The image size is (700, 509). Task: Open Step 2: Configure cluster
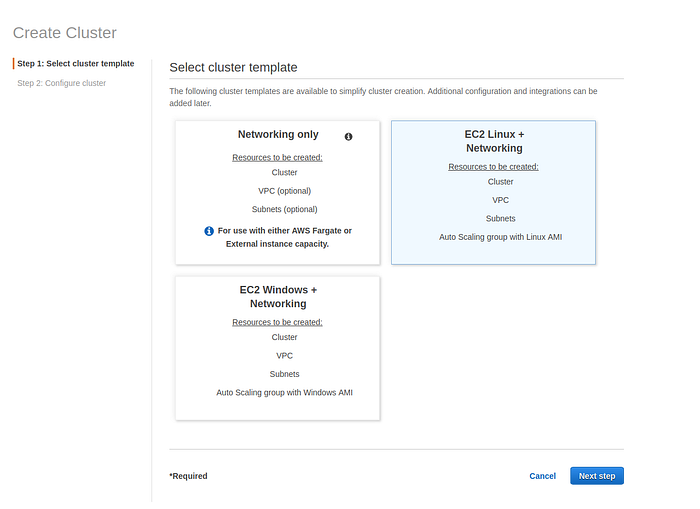(62, 83)
